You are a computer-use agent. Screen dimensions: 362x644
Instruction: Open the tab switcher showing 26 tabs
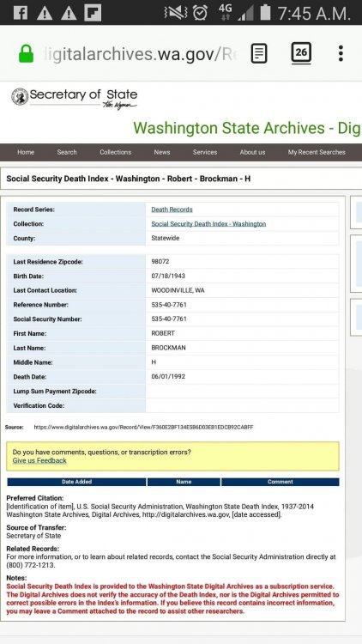click(x=301, y=53)
